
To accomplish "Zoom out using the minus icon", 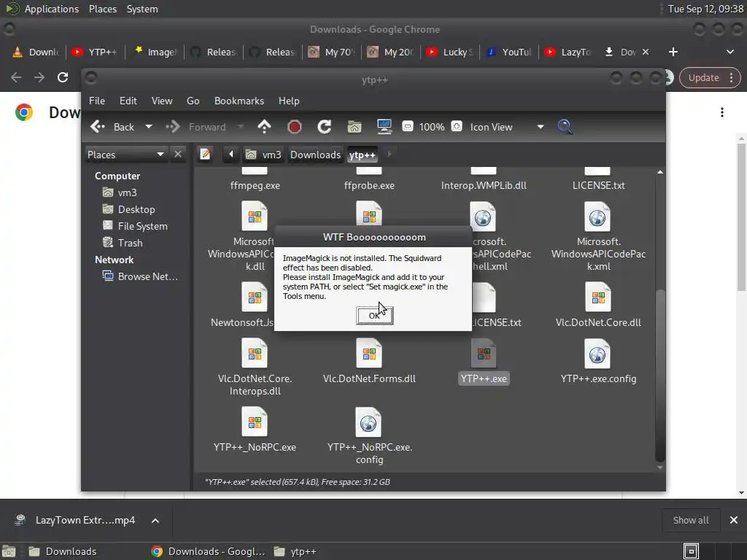I will (407, 126).
